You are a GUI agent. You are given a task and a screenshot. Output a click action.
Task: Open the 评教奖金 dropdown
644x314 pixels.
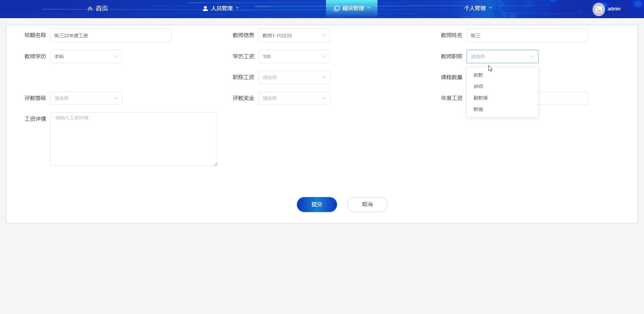[294, 98]
